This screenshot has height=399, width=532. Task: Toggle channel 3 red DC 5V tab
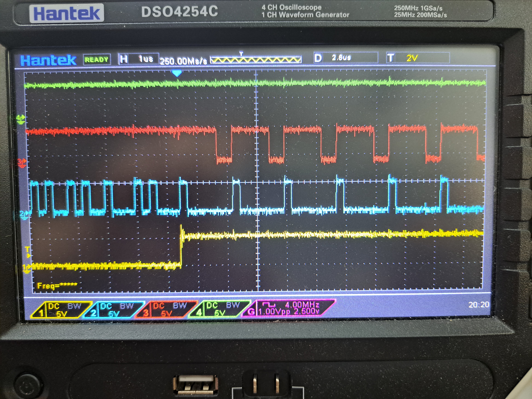[166, 309]
